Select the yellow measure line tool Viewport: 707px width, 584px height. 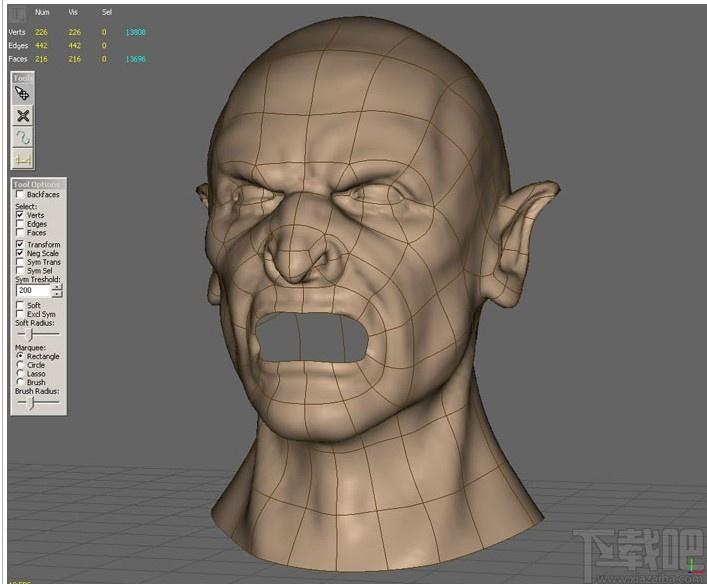tap(23, 159)
